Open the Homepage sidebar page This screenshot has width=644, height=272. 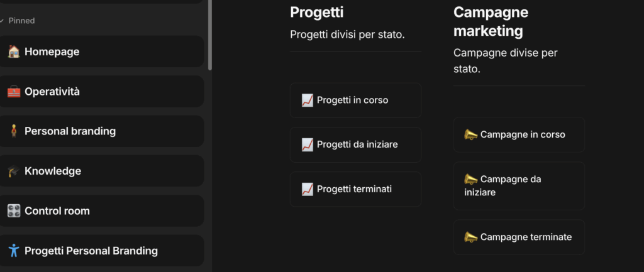pos(52,52)
